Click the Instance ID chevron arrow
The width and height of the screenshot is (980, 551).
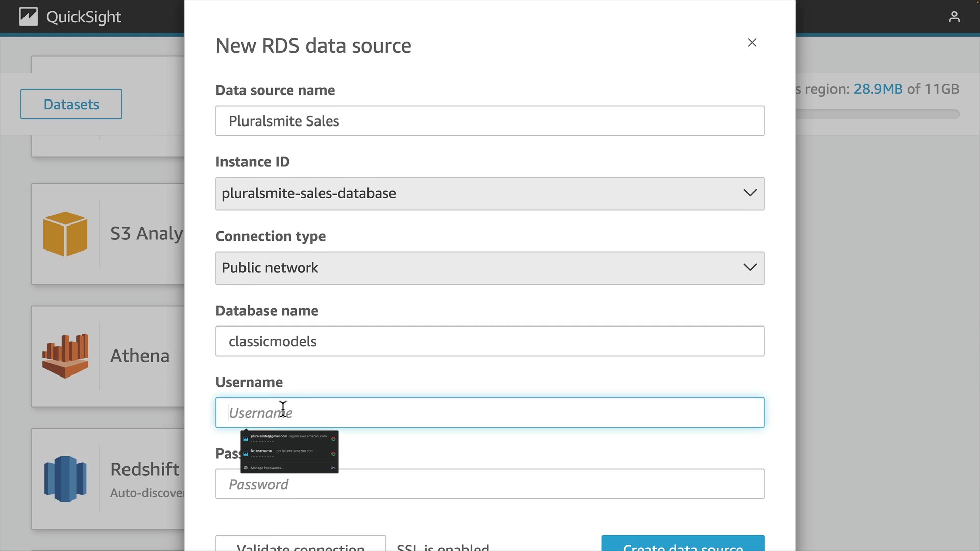(x=750, y=193)
